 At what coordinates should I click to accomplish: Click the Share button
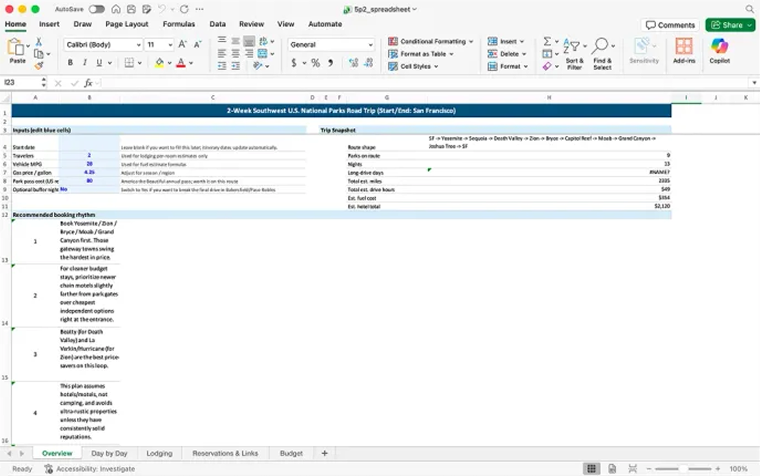coord(728,24)
